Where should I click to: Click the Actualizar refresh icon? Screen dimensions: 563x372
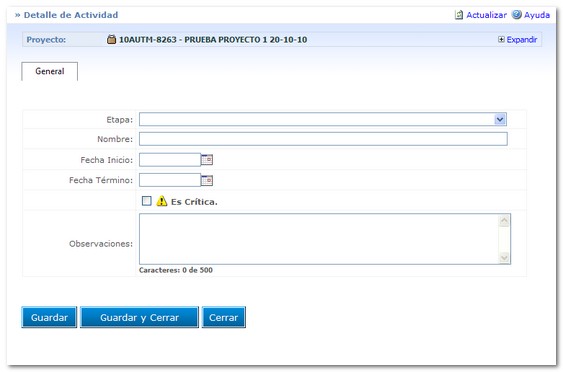(459, 15)
